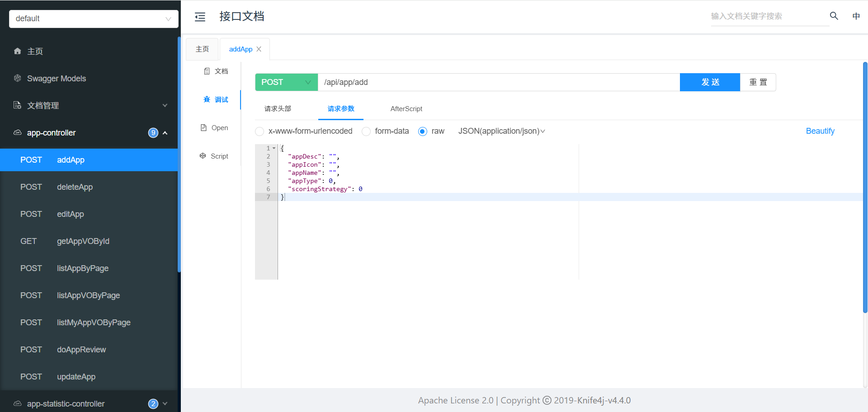This screenshot has width=868, height=412.
Task: Click the sidebar collapse menu icon
Action: pyautogui.click(x=200, y=17)
